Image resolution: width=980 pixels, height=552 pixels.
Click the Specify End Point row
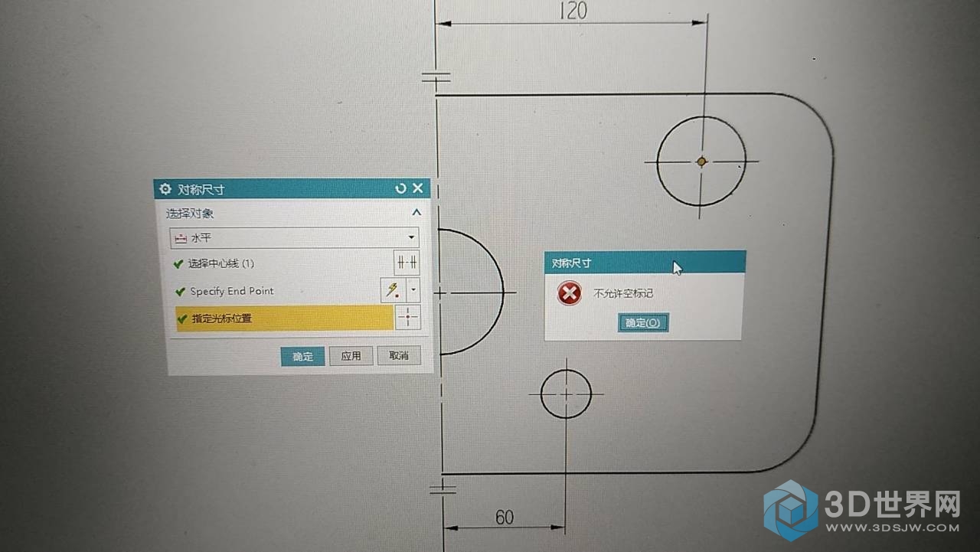[x=276, y=291]
